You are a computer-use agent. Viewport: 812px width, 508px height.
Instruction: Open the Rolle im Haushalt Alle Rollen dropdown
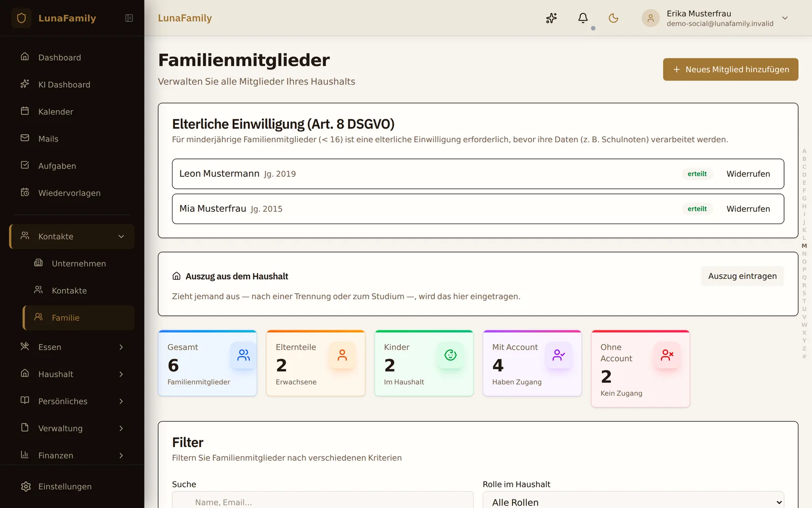(633, 500)
